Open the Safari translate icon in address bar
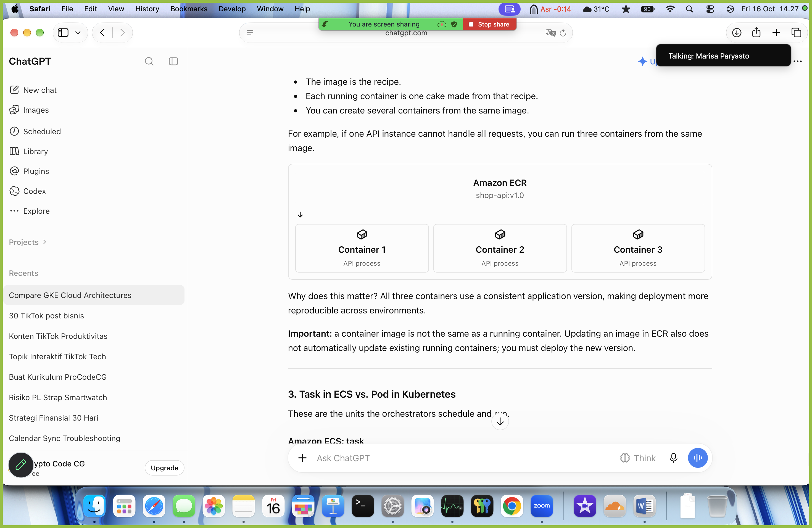812x528 pixels. 551,33
